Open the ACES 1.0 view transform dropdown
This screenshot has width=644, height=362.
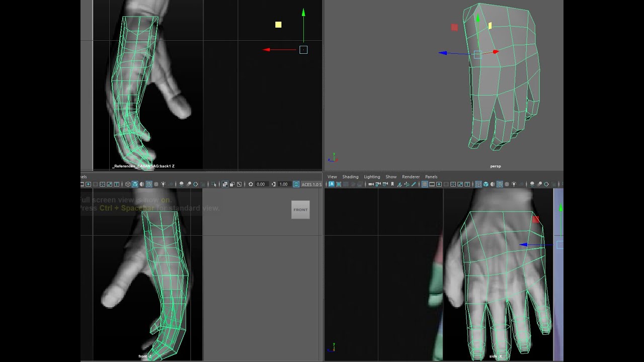coord(311,184)
